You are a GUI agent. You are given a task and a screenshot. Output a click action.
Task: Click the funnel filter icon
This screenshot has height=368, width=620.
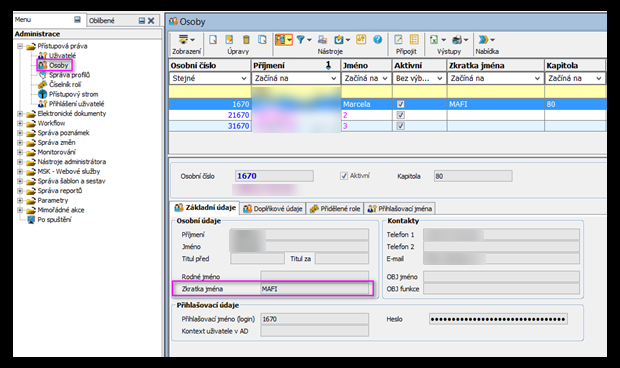[301, 40]
